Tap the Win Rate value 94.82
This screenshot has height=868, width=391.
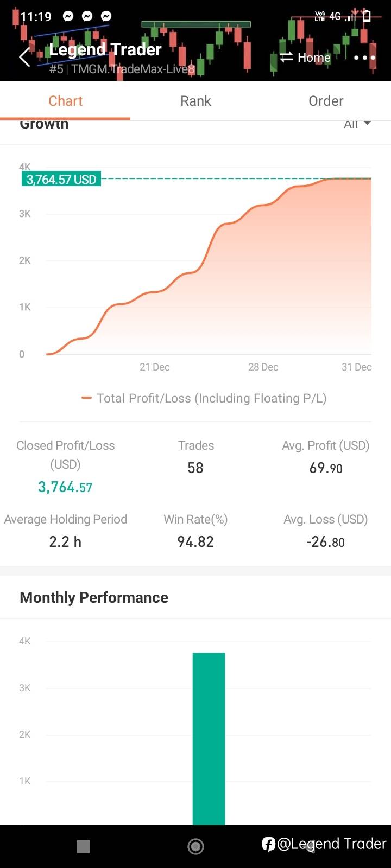click(195, 541)
